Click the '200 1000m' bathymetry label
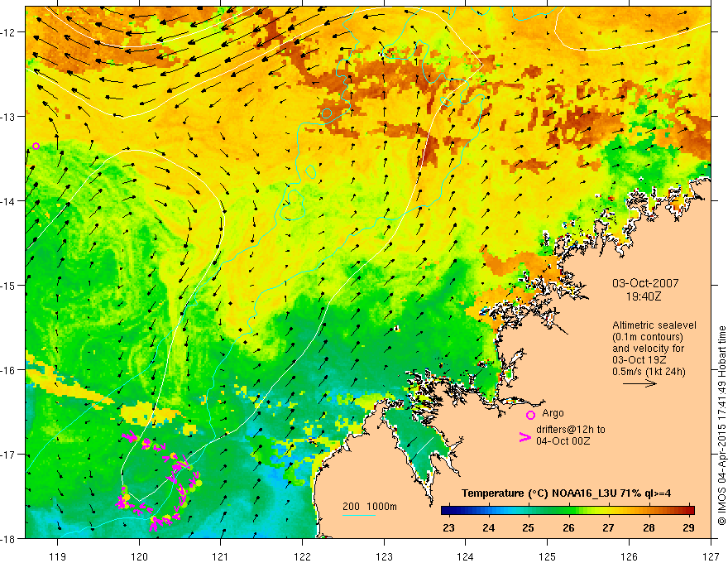The image size is (728, 563). (x=370, y=507)
